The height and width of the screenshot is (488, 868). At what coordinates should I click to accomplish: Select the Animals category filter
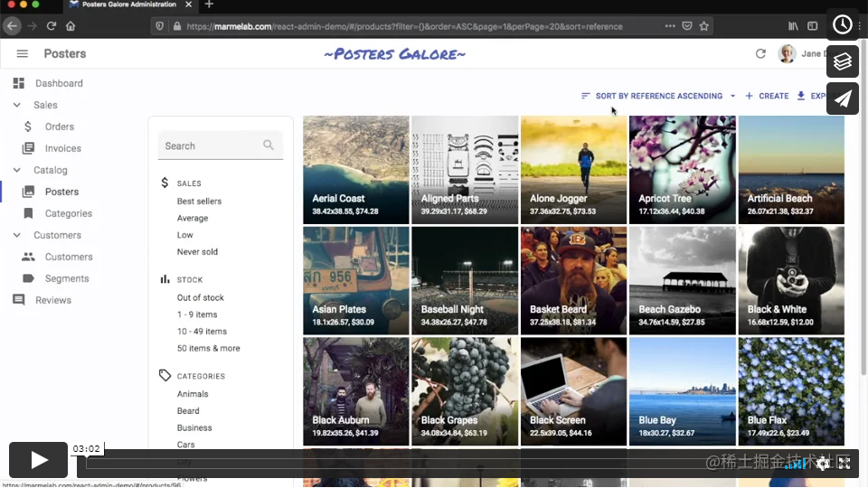(x=193, y=393)
